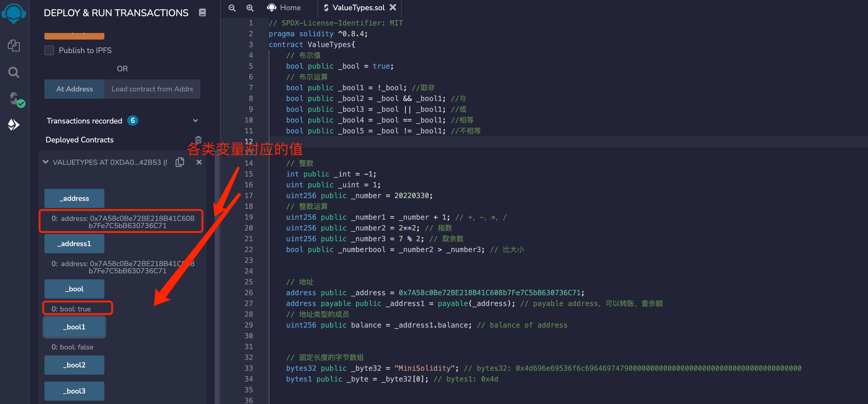Click the Remix logo in the sidebar
The image size is (868, 404).
[13, 13]
